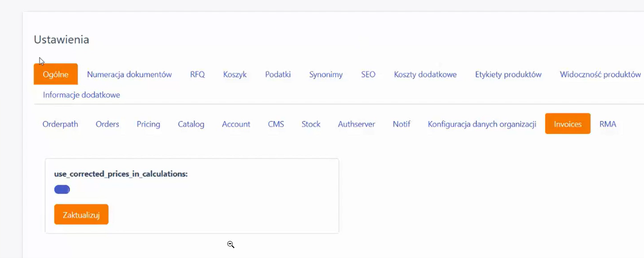Open the Koszyk tab
Screen dimensions: 644x258
tap(235, 74)
